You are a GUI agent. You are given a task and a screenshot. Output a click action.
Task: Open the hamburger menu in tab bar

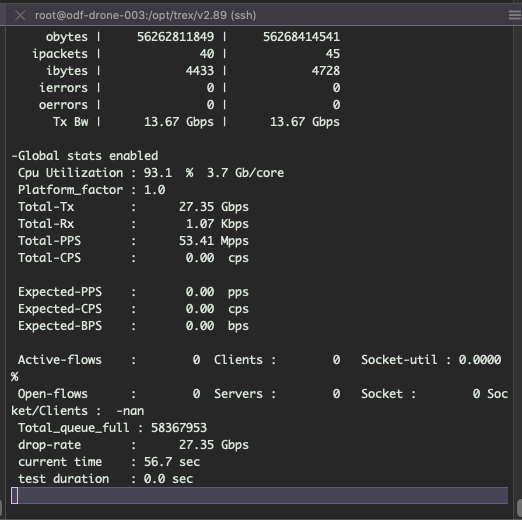coord(515,15)
